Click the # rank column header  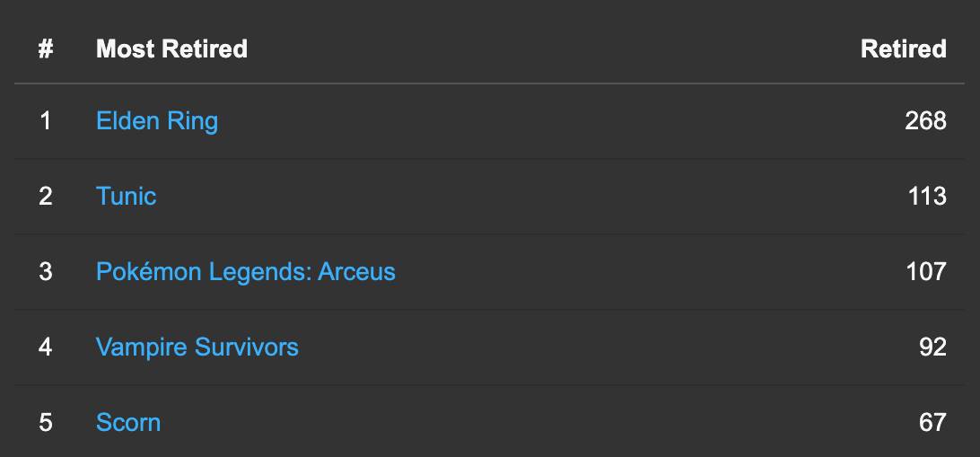(x=46, y=48)
